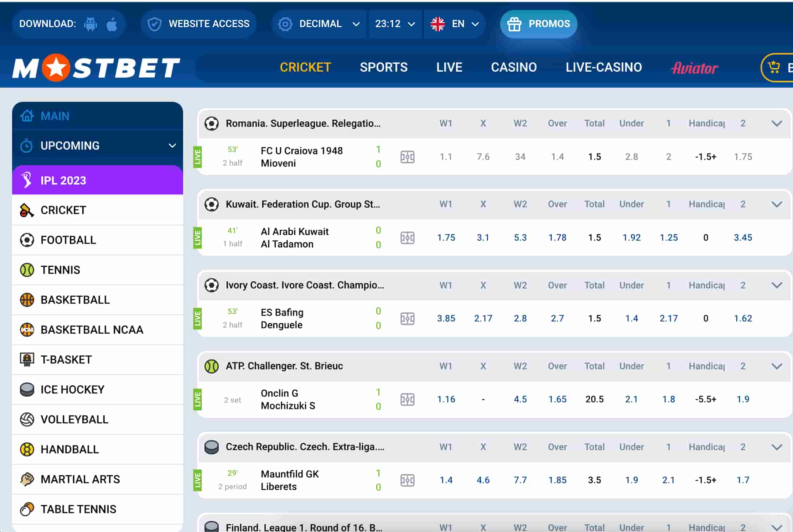Open field tracker icon for FC U Craiova match
Screen dimensions: 793x532
pyautogui.click(x=408, y=157)
